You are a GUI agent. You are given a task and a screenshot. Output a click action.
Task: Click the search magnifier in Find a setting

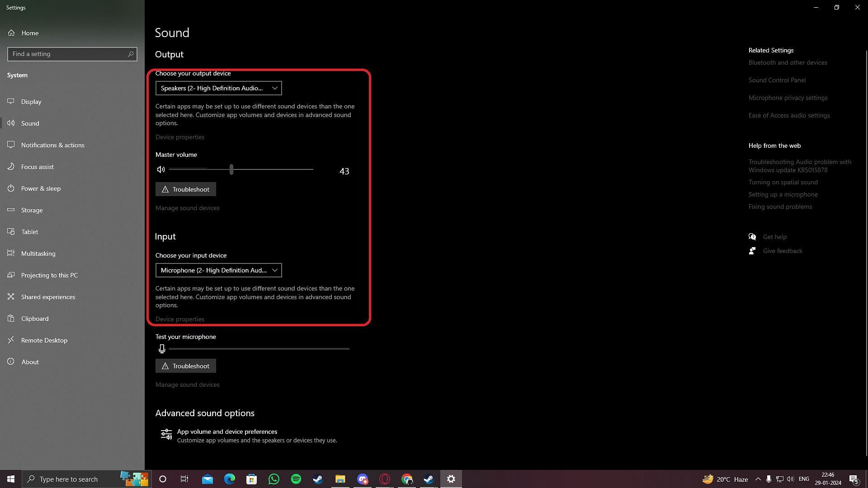pos(131,54)
